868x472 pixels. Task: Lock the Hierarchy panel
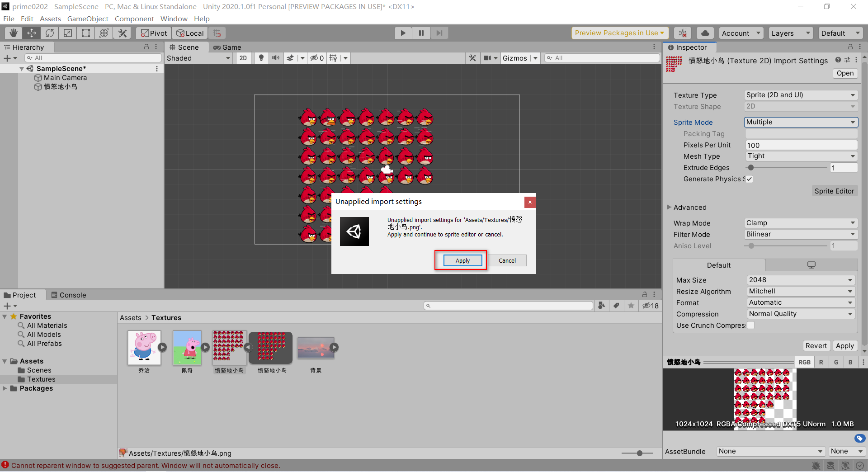[x=146, y=47]
